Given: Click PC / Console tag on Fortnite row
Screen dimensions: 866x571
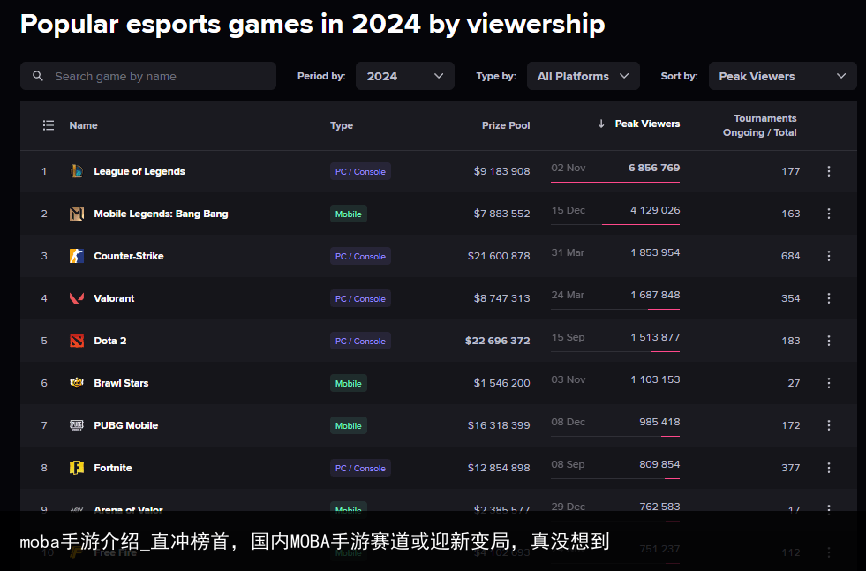Looking at the screenshot, I should pos(360,468).
